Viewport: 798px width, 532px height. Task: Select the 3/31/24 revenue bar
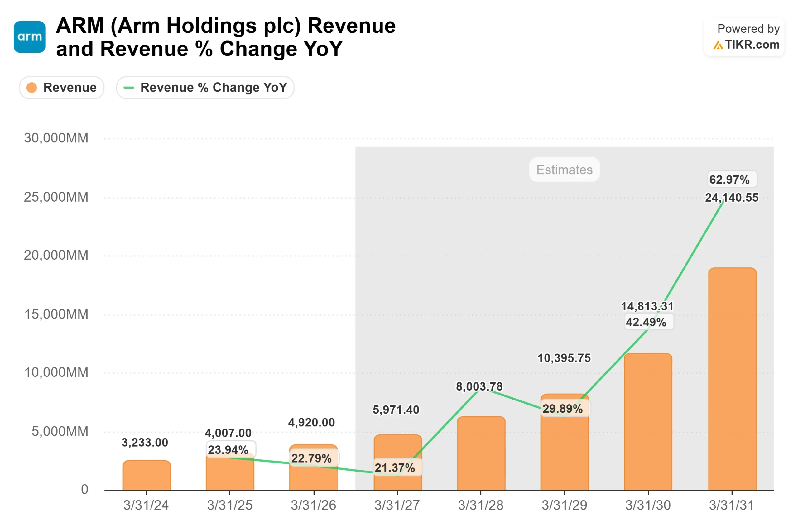[147, 475]
